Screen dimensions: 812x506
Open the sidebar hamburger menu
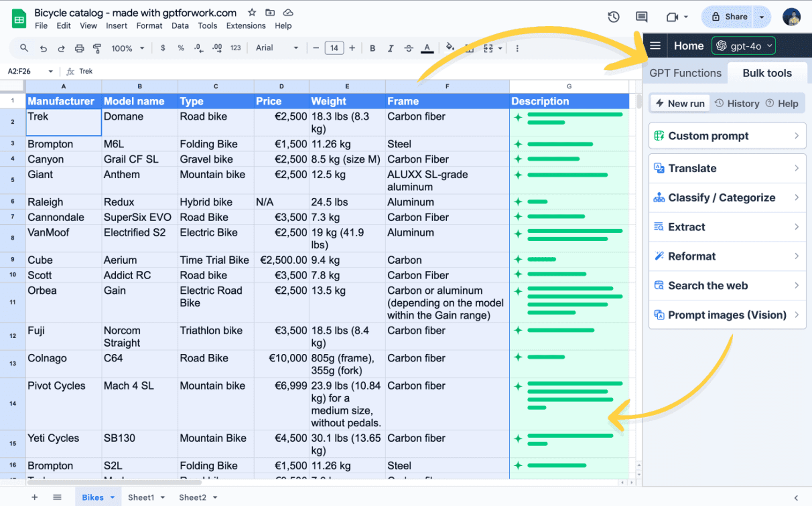click(655, 45)
